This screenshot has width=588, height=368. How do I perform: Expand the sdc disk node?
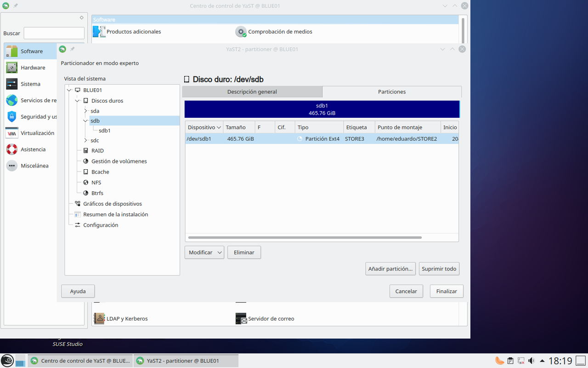point(85,140)
